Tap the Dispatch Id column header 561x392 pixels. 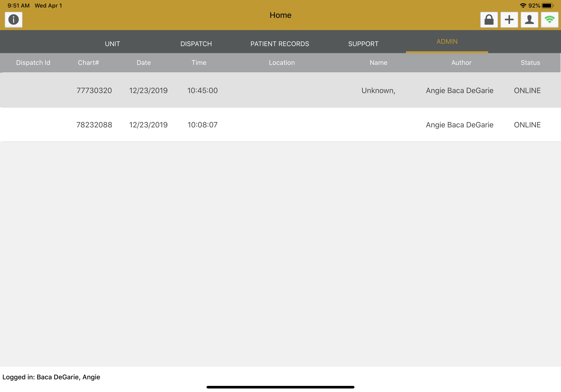[x=33, y=63]
